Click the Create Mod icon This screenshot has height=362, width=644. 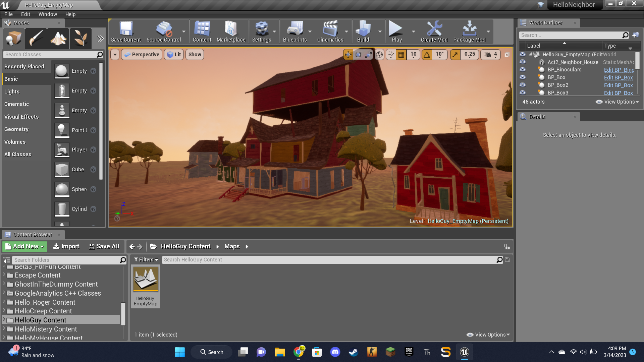(x=434, y=32)
